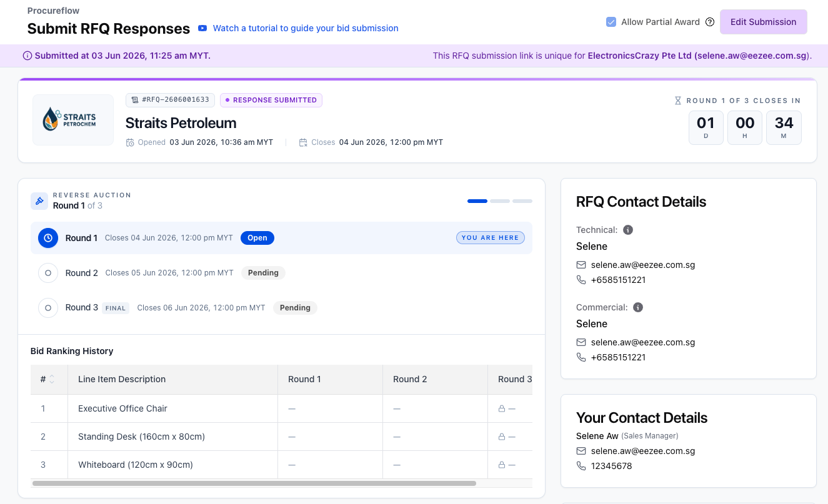Click the second round progress segment

tap(500, 201)
